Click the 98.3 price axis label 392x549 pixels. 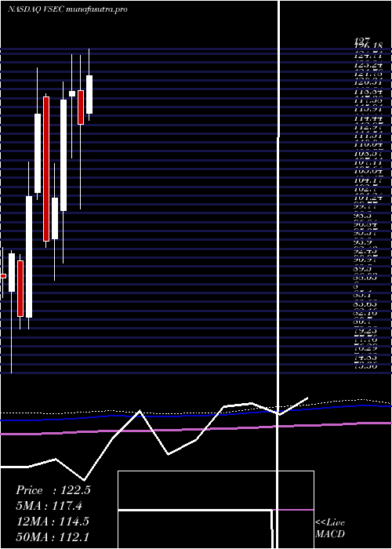coord(363,216)
